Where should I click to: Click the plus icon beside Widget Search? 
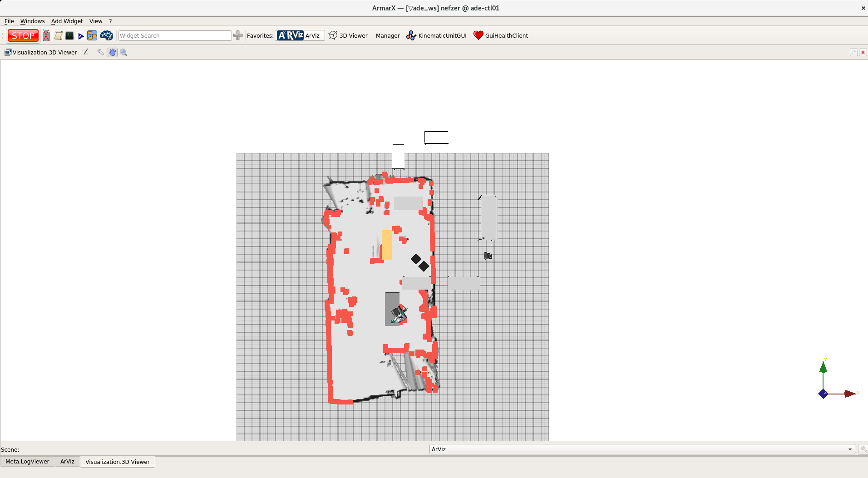(238, 35)
